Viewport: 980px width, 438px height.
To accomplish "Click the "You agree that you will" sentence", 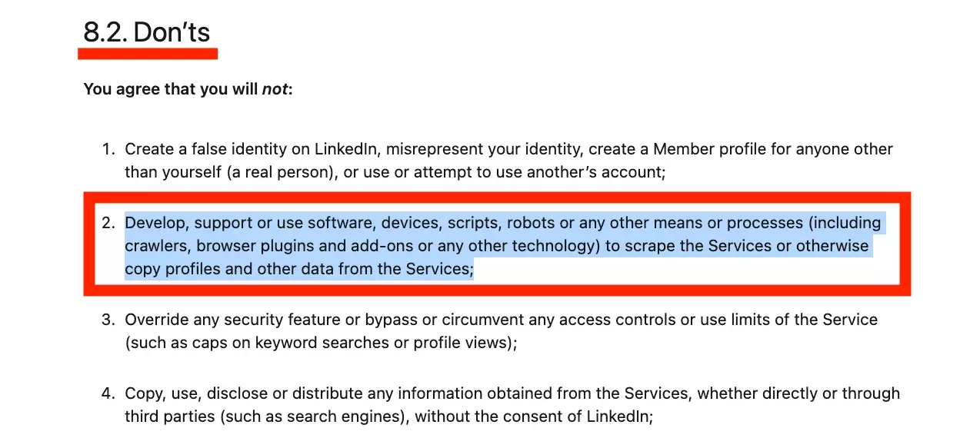I will (171, 89).
